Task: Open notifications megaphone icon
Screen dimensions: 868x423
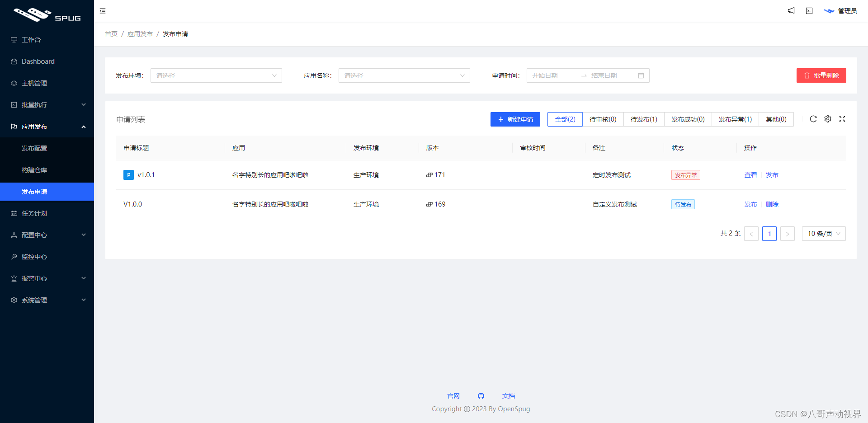Action: 791,10
